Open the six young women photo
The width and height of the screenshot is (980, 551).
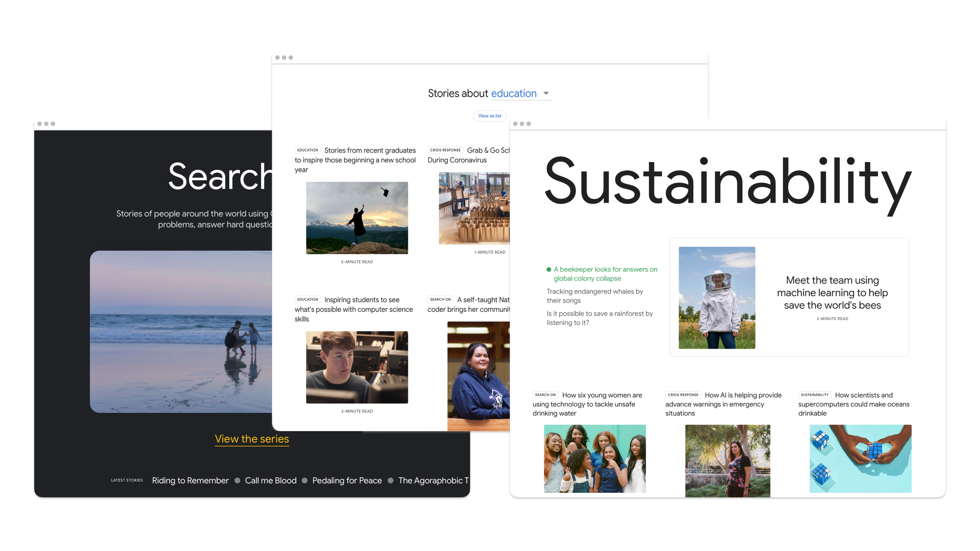tap(595, 459)
